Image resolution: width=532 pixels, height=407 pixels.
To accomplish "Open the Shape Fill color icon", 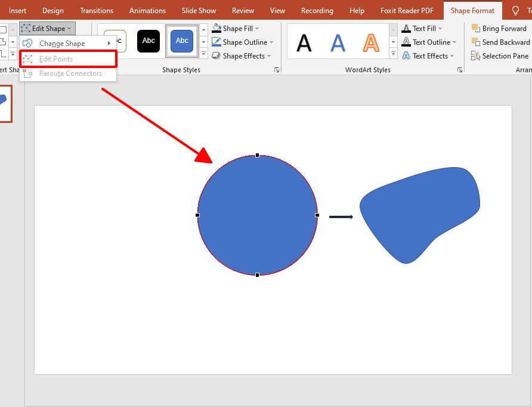I will (216, 28).
